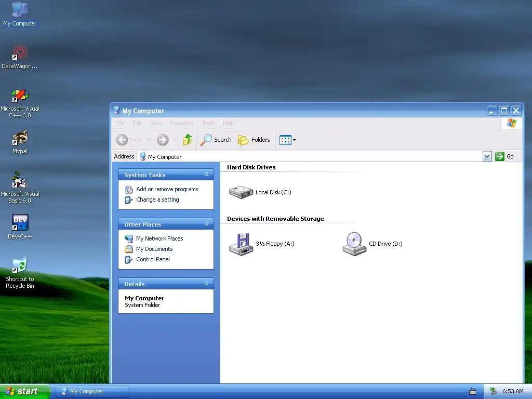Select Shortcut to Recycle Bin icon
The width and height of the screenshot is (532, 399).
click(x=20, y=272)
